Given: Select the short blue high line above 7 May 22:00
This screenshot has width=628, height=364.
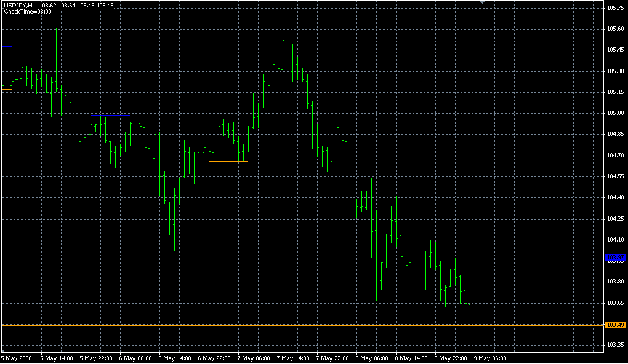Looking at the screenshot, I should point(347,119).
